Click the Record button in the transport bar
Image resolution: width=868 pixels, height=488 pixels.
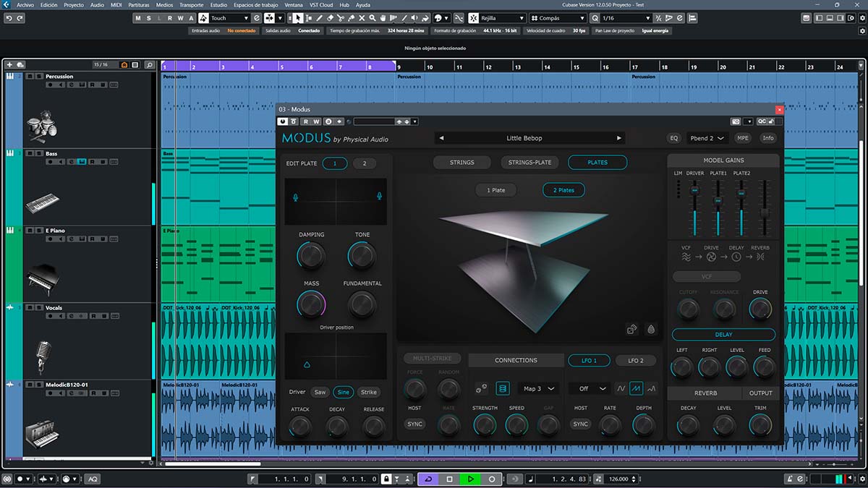(x=492, y=479)
